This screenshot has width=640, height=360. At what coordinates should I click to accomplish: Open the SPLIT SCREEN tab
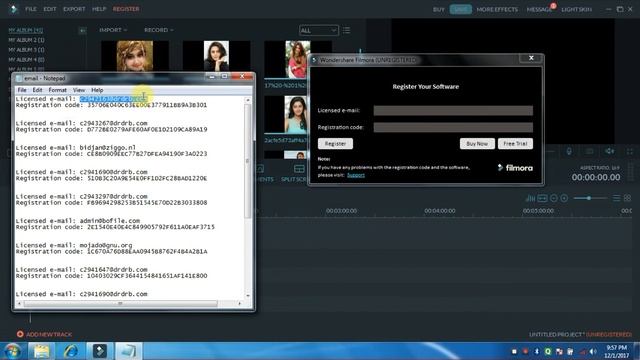pyautogui.click(x=296, y=173)
